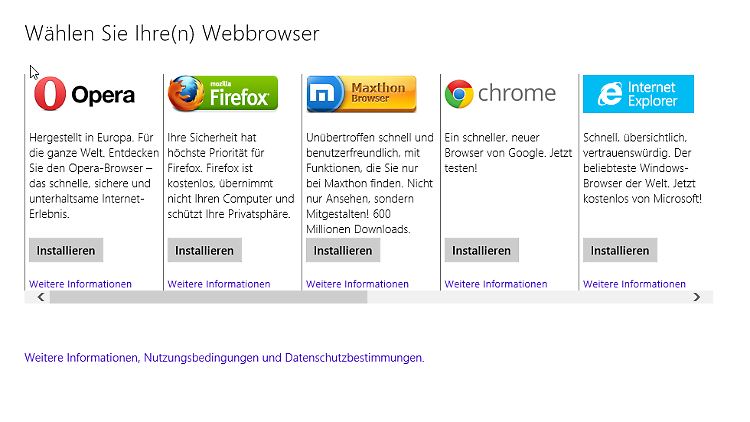Click the scroll left arrow
Viewport: 750px width, 422px height.
coord(41,297)
